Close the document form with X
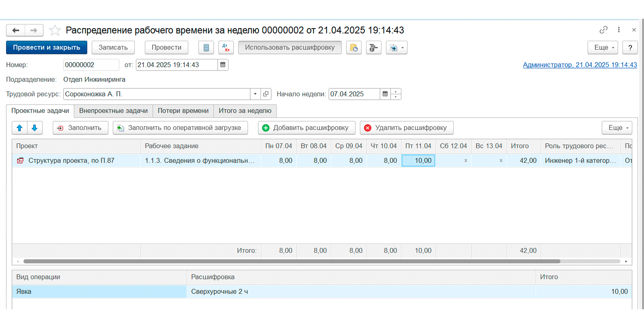The width and height of the screenshot is (644, 328). coord(634,30)
